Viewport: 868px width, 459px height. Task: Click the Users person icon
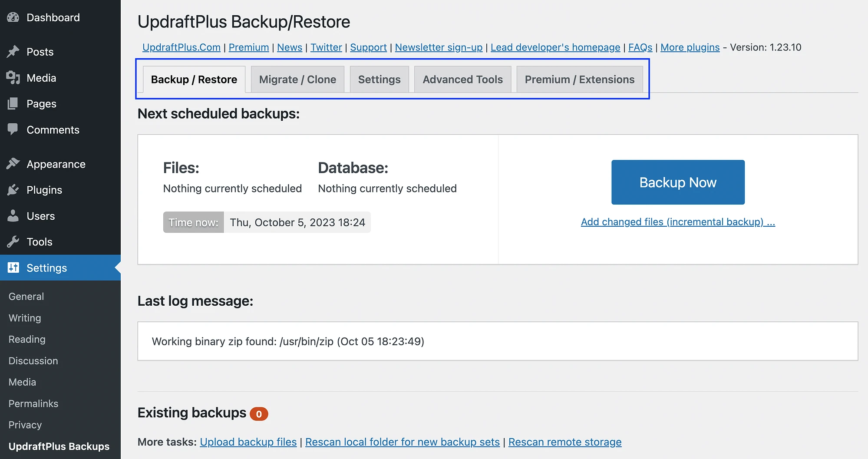(13, 216)
